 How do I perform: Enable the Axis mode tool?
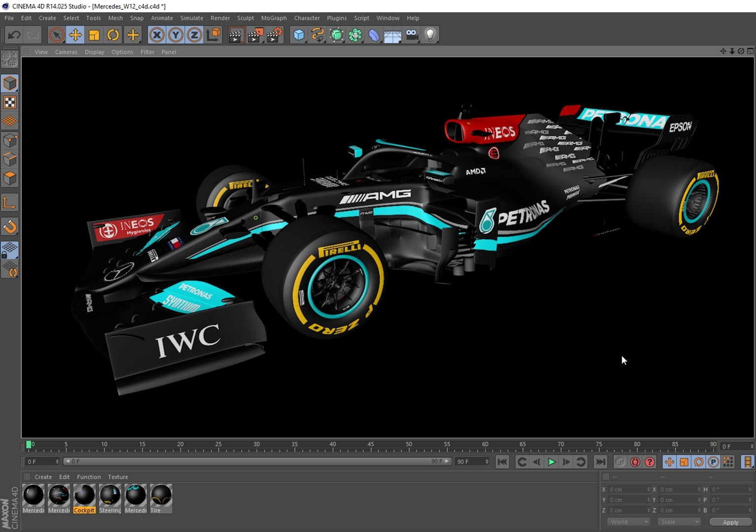point(10,202)
